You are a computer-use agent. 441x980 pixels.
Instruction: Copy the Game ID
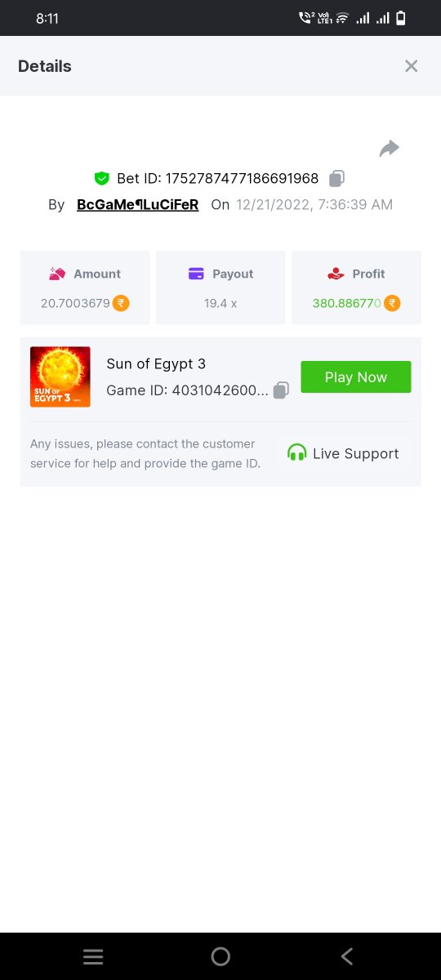[x=281, y=390]
